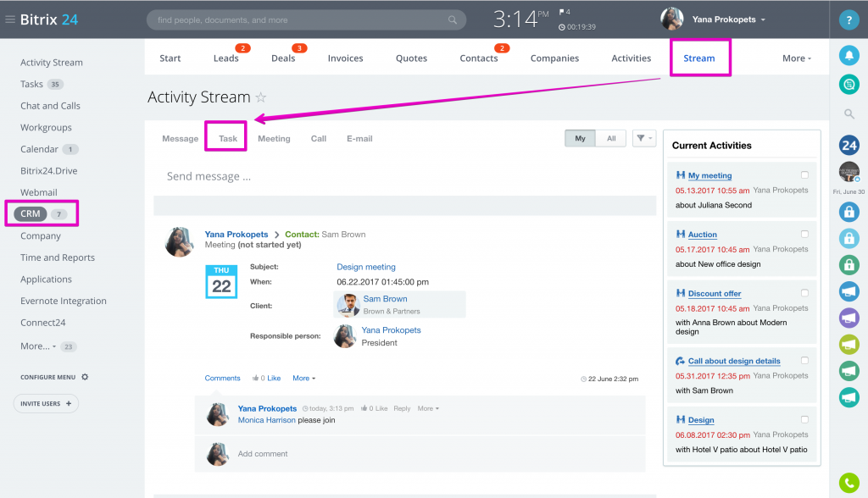Check the Discount offer activity checkbox
The width and height of the screenshot is (868, 498).
pyautogui.click(x=804, y=293)
